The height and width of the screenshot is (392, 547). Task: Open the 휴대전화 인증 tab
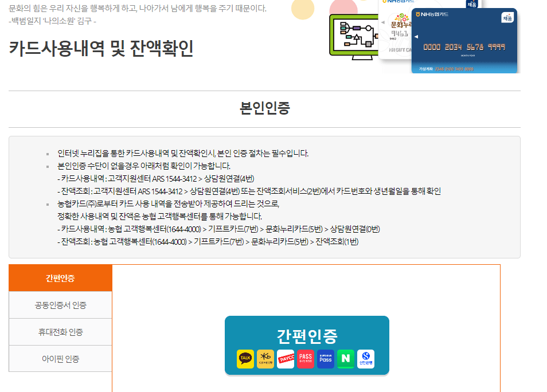tap(60, 332)
